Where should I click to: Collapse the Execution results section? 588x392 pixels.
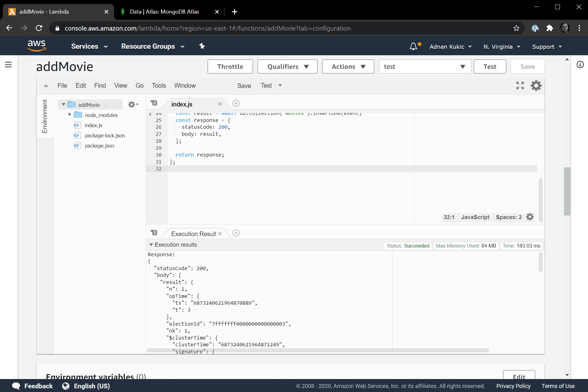(151, 245)
